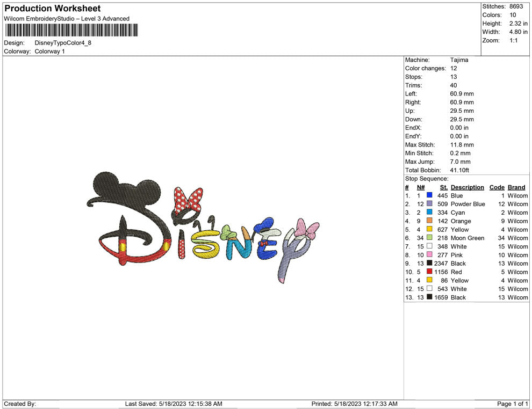This screenshot has width=532, height=409.
Task: Click the Moon Green color swatch
Action: (429, 238)
